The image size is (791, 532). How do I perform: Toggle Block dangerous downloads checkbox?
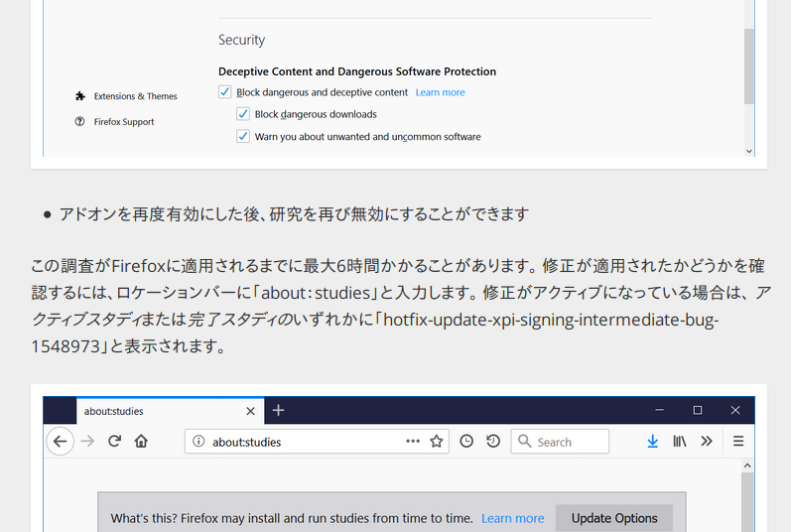(x=243, y=114)
